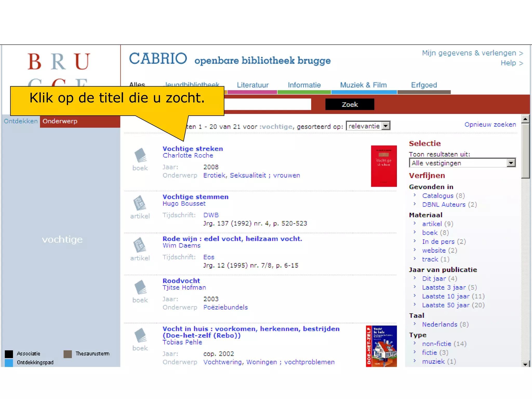Viewport: 532px width, 399px height.
Task: Open the Help link
Action: [512, 63]
